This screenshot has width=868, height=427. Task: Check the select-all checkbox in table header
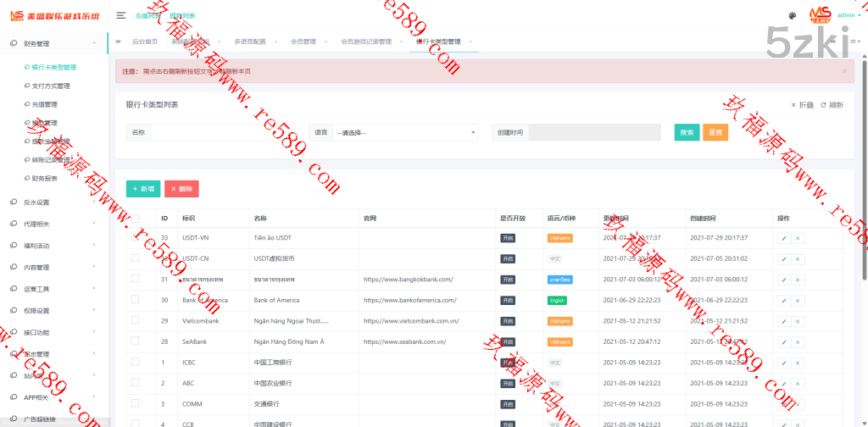click(x=135, y=218)
